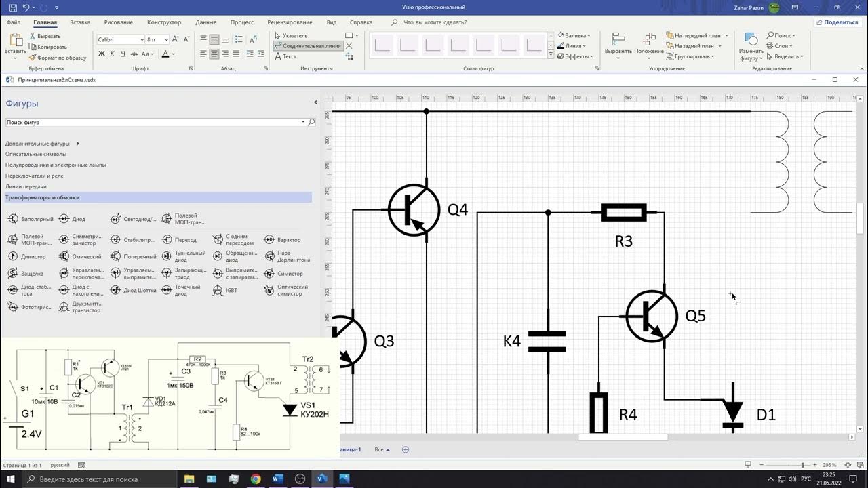Toggle strikethrough text formatting

click(x=134, y=54)
